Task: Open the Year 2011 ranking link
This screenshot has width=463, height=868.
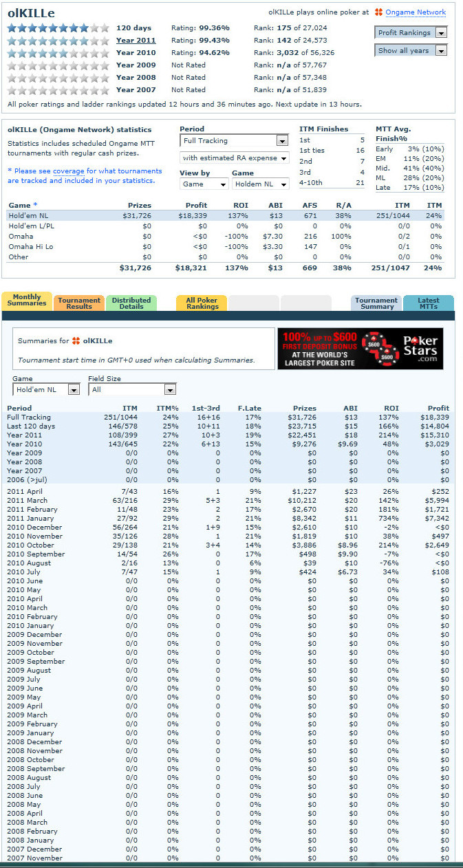Action: coord(136,41)
